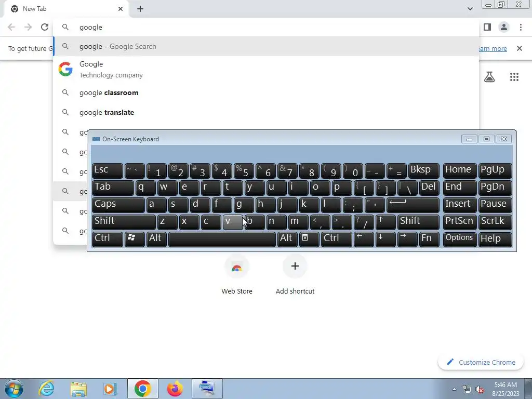Viewport: 532px width, 399px height.
Task: Click the Tab key on On-Screen Keyboard
Action: click(113, 188)
